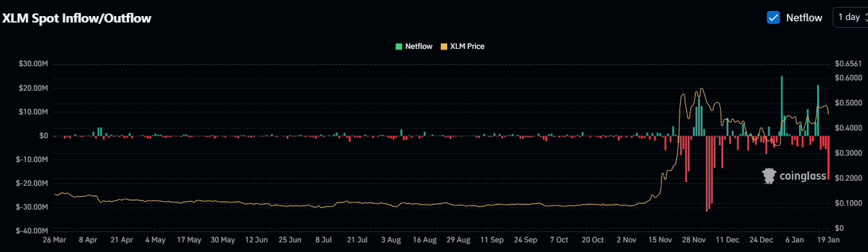Click the $0.5000 price axis label

coord(847,103)
